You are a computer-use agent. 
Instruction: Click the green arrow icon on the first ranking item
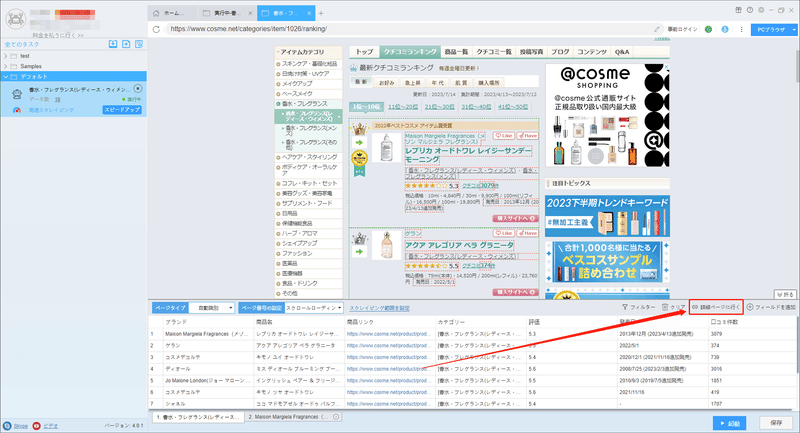point(359,142)
